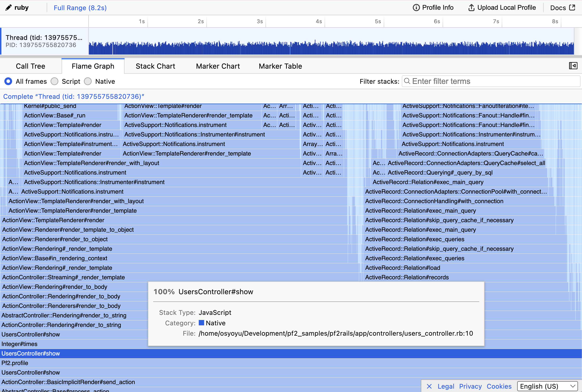Switch to the Stack Chart tab
The height and width of the screenshot is (392, 582).
coord(155,66)
